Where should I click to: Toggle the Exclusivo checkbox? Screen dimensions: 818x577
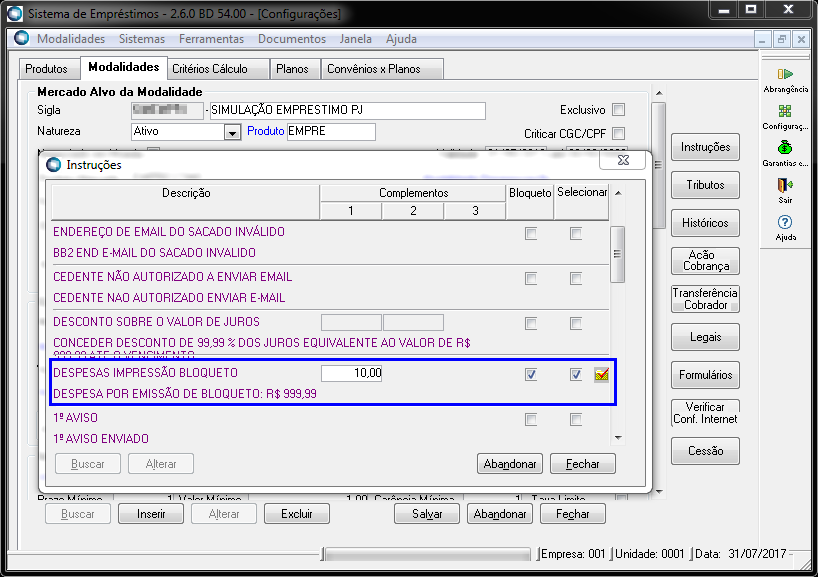tap(619, 110)
